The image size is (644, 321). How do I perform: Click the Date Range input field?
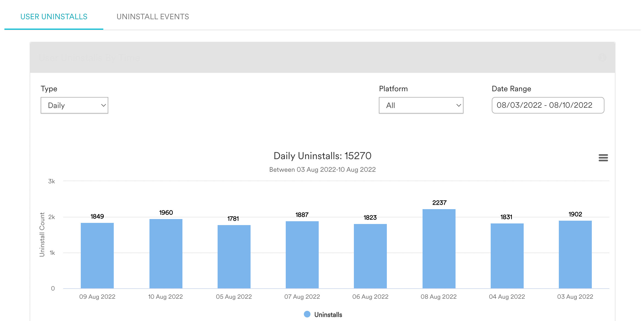548,105
